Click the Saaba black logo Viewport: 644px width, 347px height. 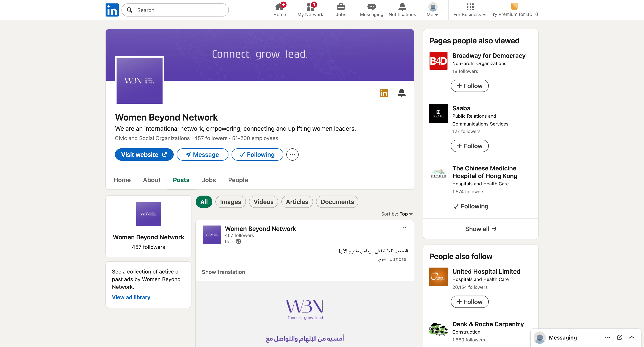click(x=438, y=113)
